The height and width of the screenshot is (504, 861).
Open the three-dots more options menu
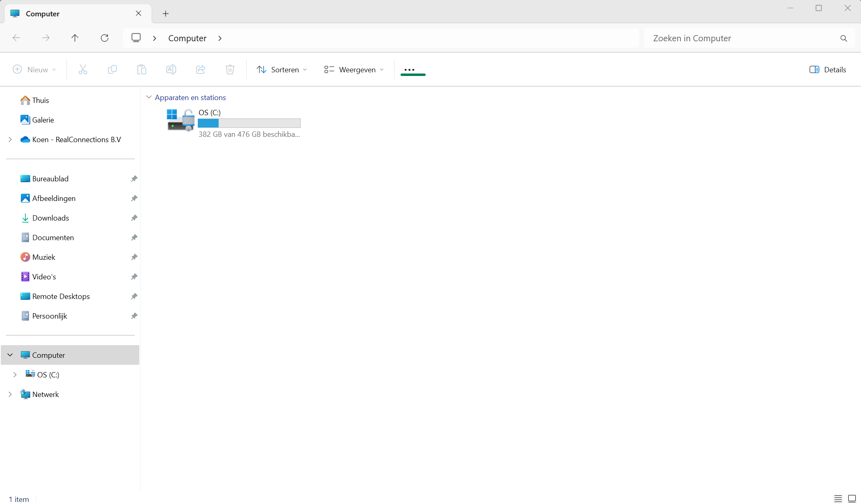[x=409, y=70]
